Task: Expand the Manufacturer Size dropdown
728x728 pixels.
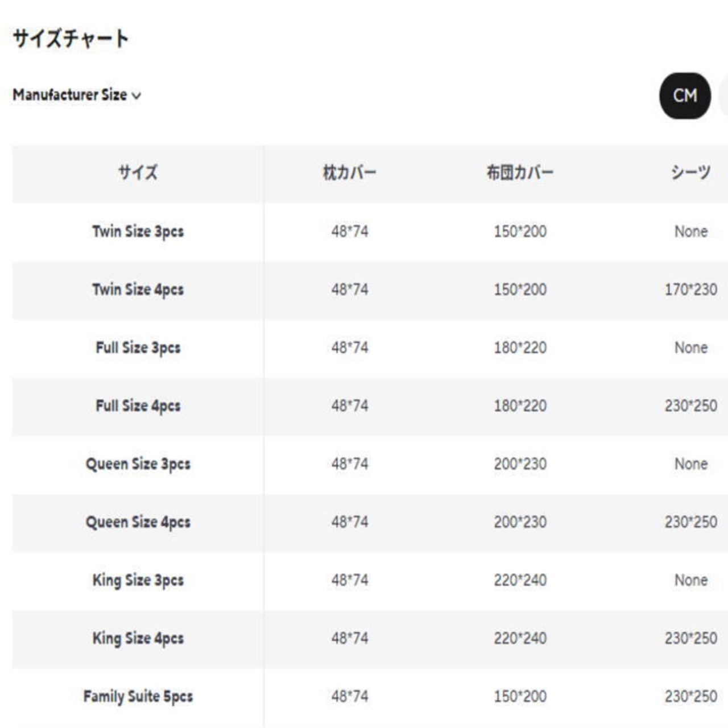Action: pyautogui.click(x=77, y=95)
